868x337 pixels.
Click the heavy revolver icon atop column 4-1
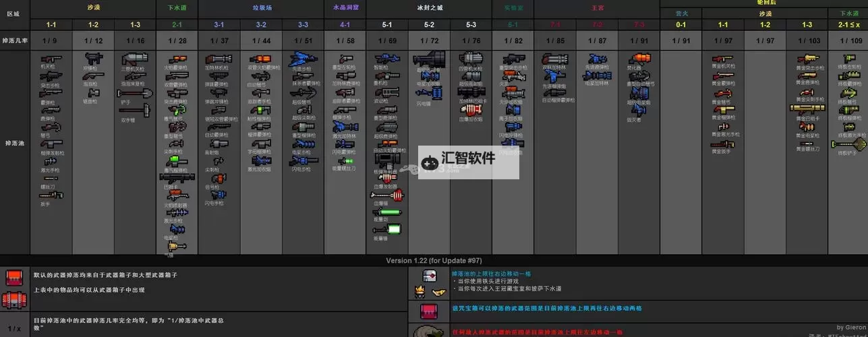346,59
